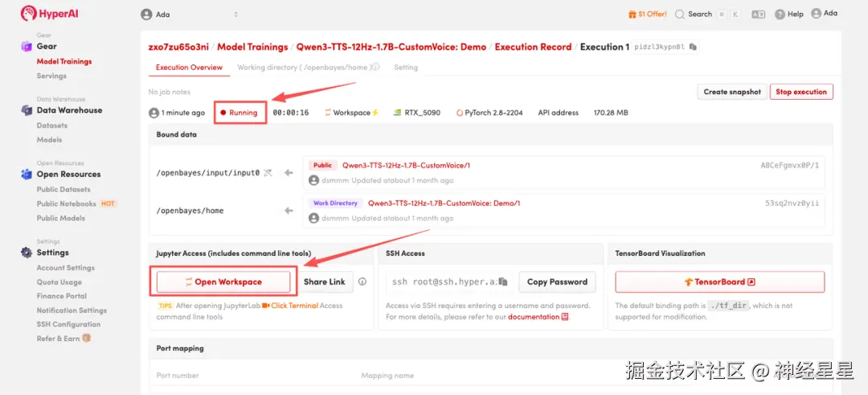The image size is (868, 395).
Task: Open the Help question mark icon
Action: [780, 14]
